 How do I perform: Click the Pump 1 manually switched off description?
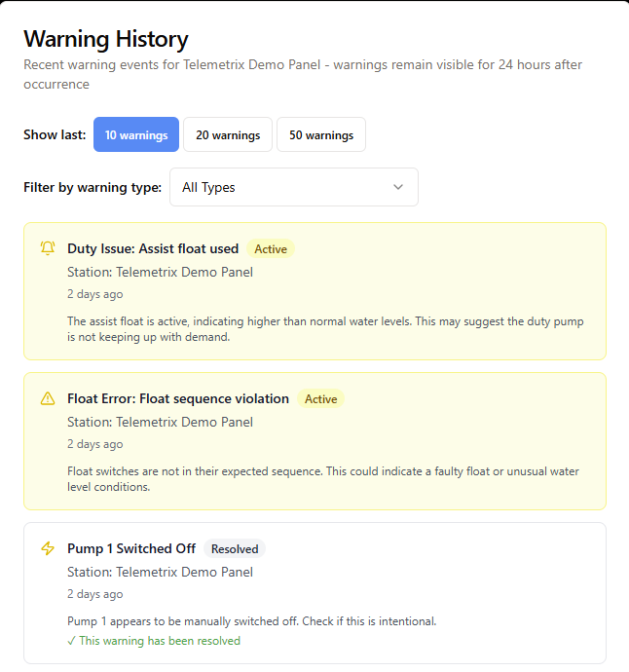click(x=252, y=621)
